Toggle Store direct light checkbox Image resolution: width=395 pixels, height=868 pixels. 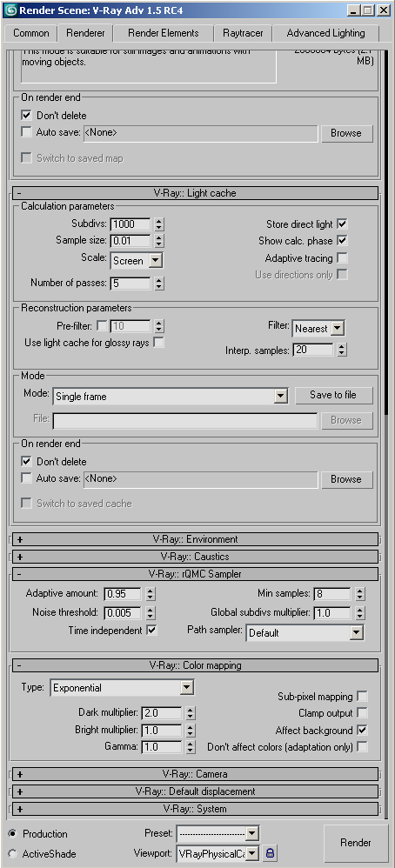click(x=343, y=224)
